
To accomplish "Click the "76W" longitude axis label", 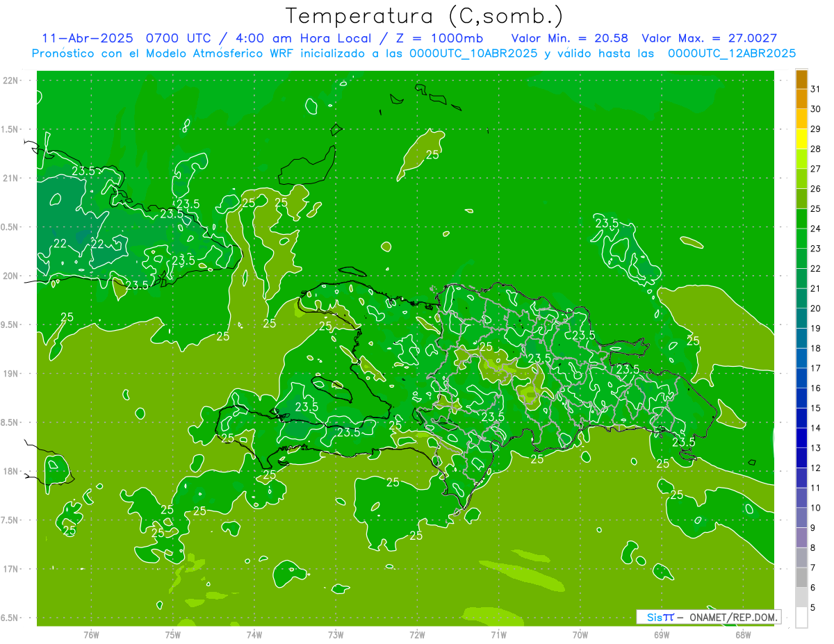I will pyautogui.click(x=91, y=634).
